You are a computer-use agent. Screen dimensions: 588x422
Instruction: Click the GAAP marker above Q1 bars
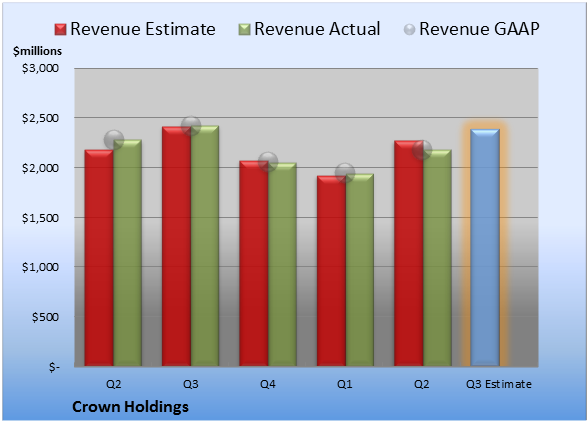pos(345,173)
